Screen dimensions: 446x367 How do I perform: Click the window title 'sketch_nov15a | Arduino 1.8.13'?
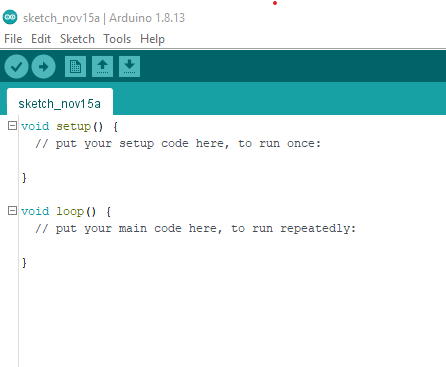tap(104, 18)
